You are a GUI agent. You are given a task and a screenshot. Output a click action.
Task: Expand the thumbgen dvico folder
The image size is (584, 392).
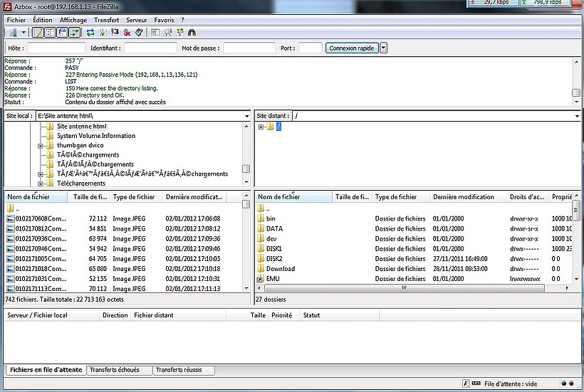(41, 146)
